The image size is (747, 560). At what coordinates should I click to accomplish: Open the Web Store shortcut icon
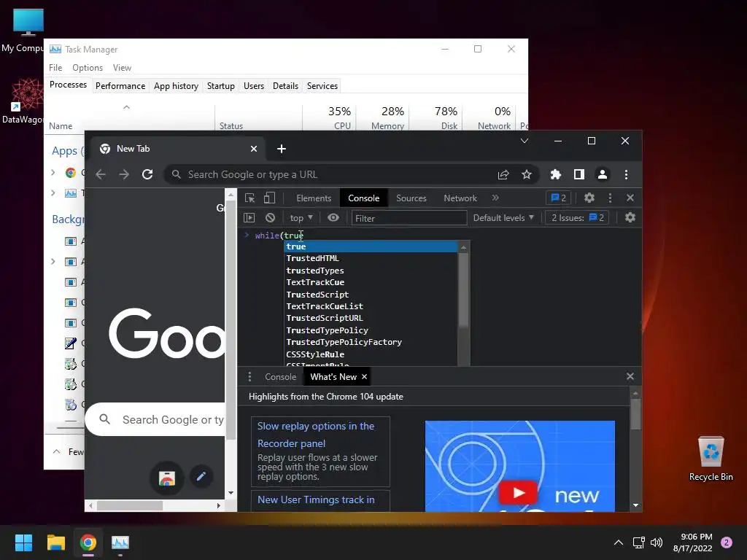(167, 478)
